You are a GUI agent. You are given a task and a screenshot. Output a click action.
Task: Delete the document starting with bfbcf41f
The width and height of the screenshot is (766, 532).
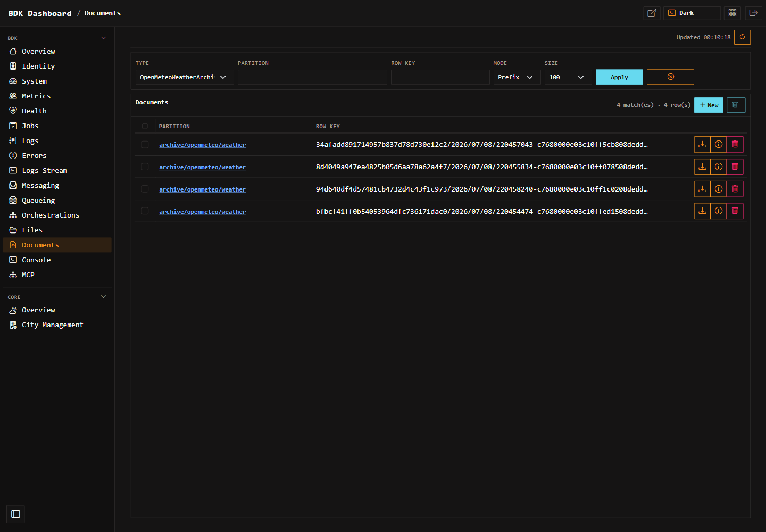pyautogui.click(x=735, y=211)
